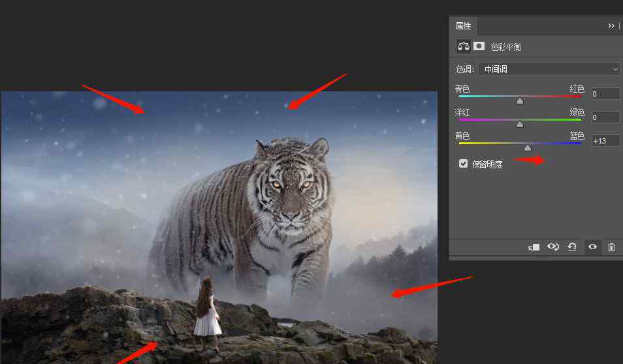Click the 黄色 slider label
Screen dimensions: 623x364
[462, 136]
